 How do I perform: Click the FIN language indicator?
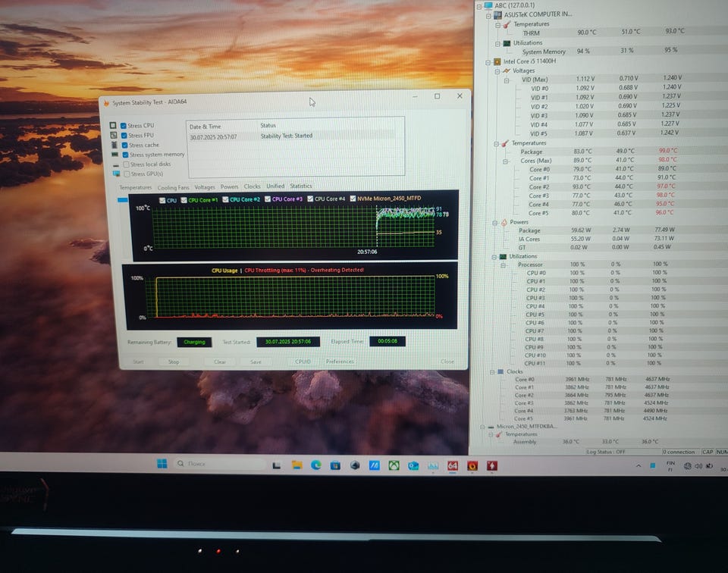tap(670, 466)
